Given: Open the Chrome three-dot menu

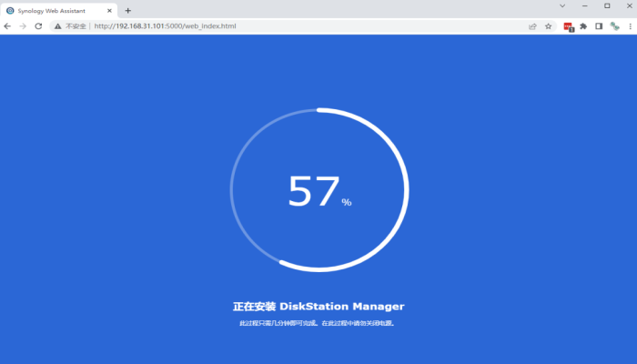Looking at the screenshot, I should 630,26.
